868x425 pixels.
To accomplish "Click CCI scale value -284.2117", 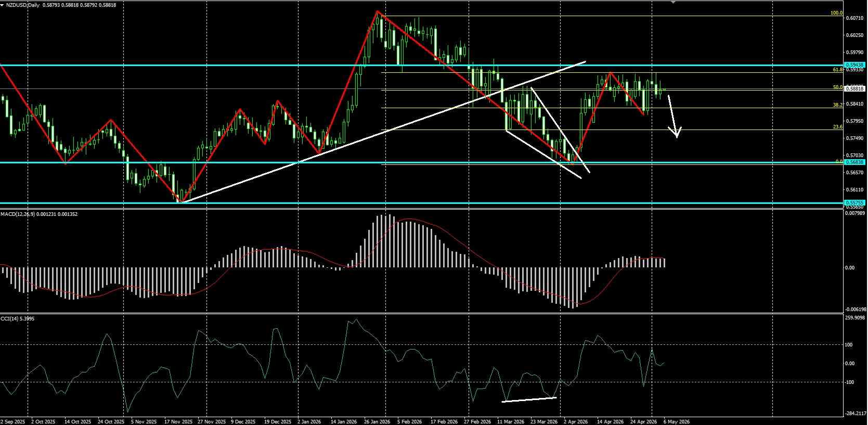I will tap(856, 414).
